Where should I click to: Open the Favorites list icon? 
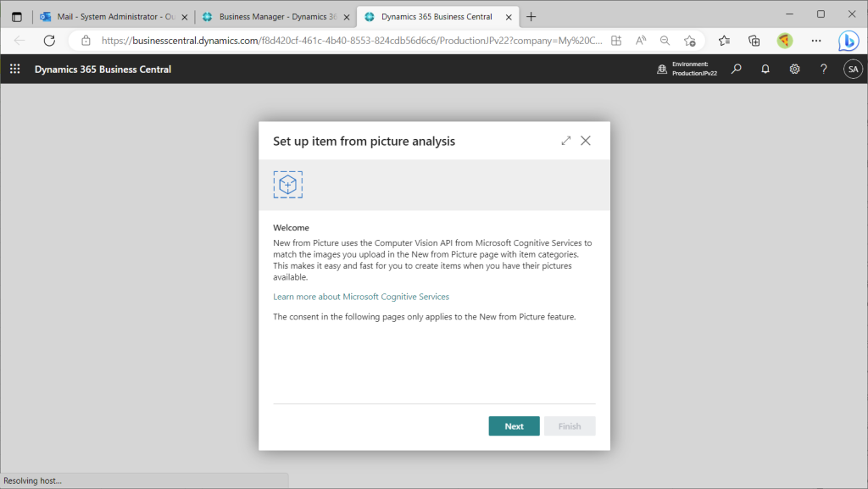coord(724,41)
